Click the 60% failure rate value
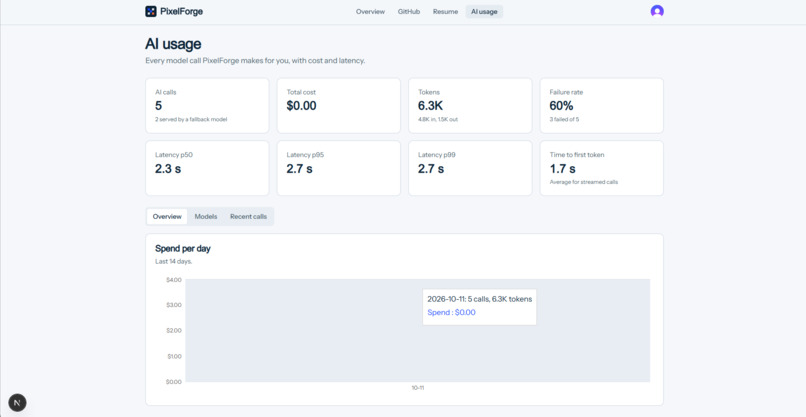Viewport: 806px width, 417px height. click(561, 106)
